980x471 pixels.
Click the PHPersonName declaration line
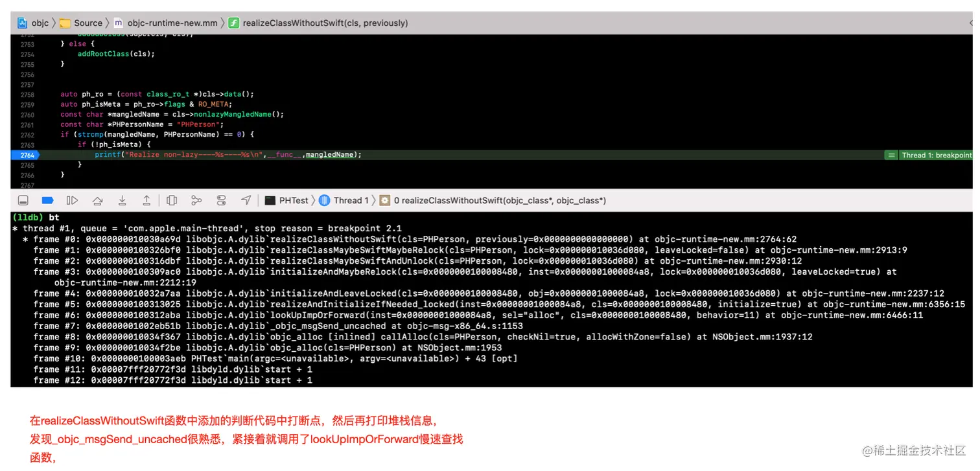coord(142,124)
